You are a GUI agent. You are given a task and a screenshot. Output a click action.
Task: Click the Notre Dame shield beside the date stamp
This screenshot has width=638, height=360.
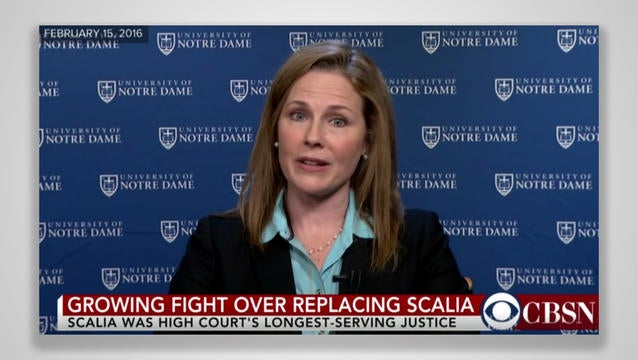tap(166, 43)
